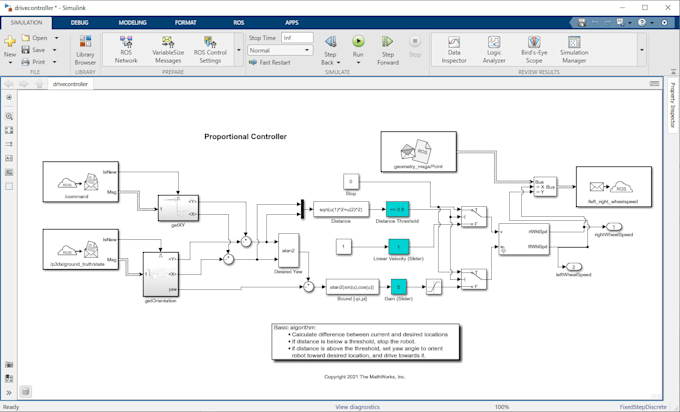Open the Step Back dropdown arrow
680x412 pixels.
338,62
